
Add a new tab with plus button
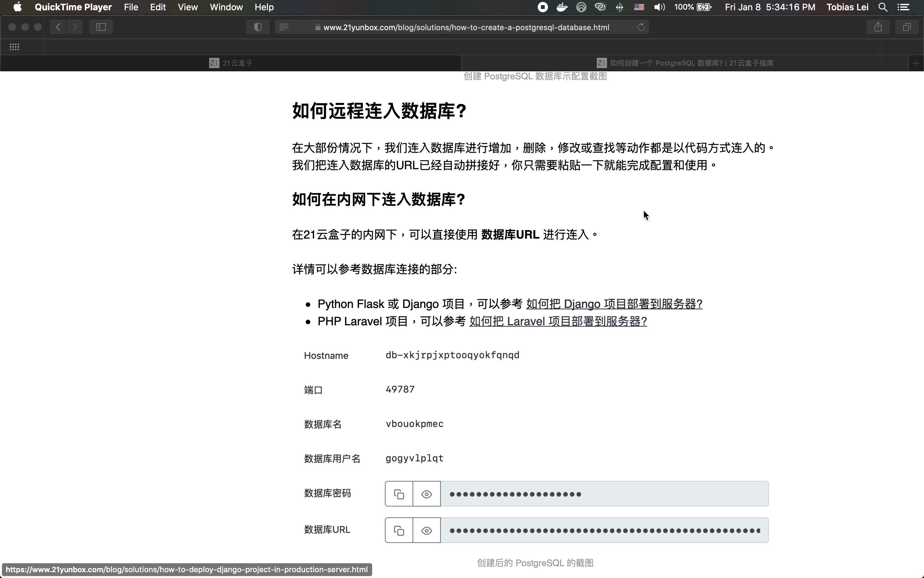(x=916, y=63)
